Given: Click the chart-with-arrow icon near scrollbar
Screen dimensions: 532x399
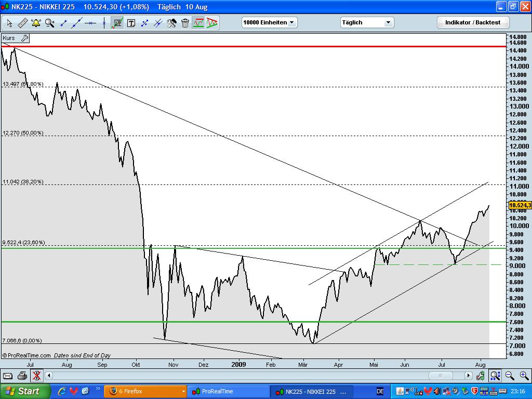Looking at the screenshot, I should (480, 376).
